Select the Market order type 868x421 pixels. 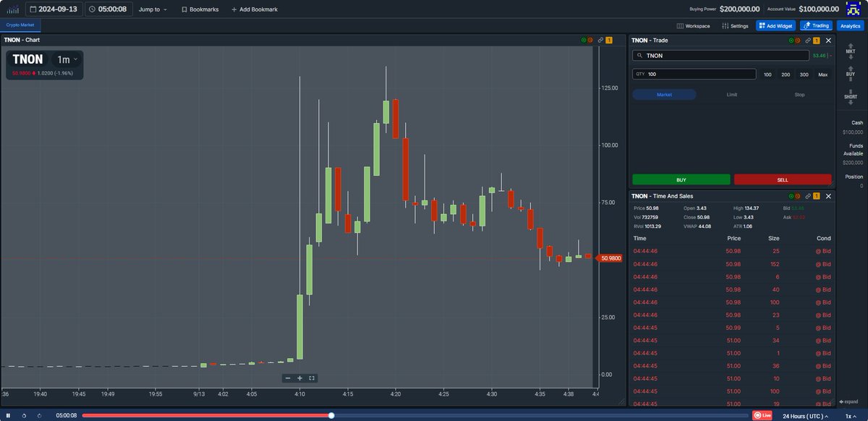point(664,95)
